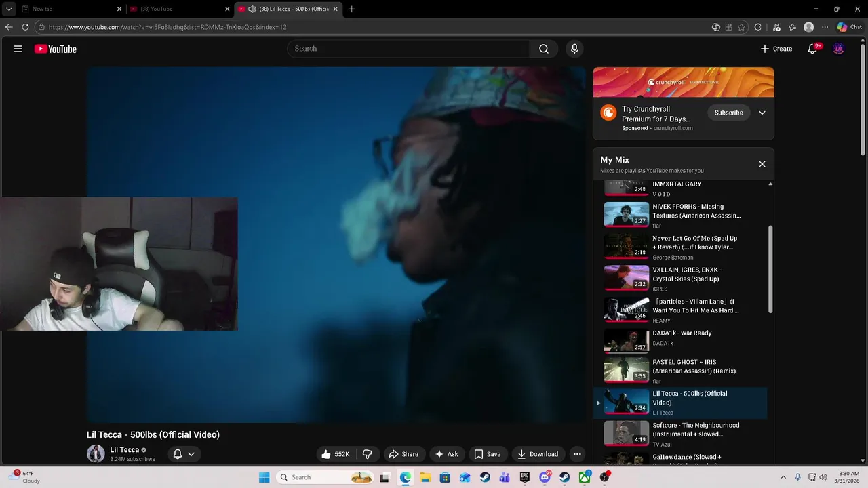Open browser extensions puzzle icon
Viewport: 868px width, 488px height.
click(758, 27)
